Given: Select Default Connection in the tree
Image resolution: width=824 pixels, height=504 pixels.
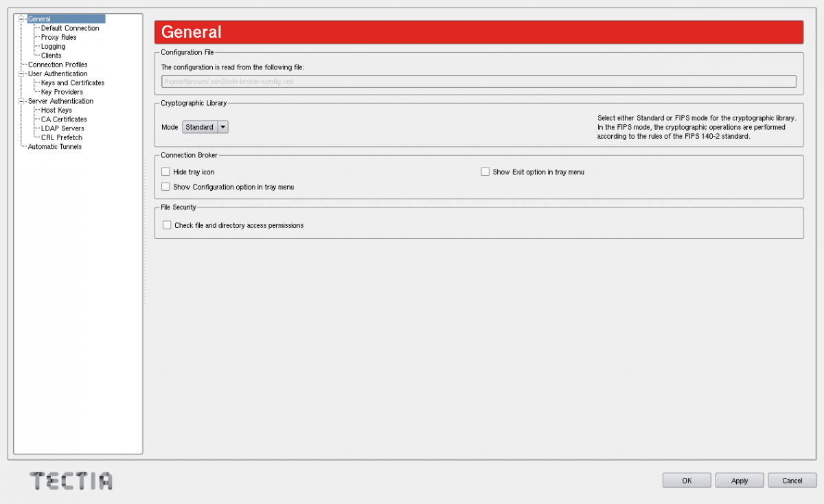Looking at the screenshot, I should (x=70, y=28).
